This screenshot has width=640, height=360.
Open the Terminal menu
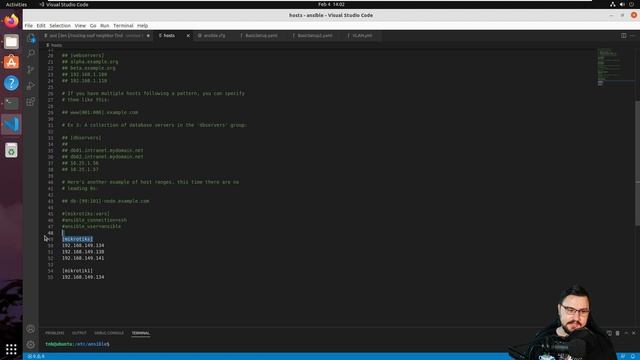tap(123, 25)
